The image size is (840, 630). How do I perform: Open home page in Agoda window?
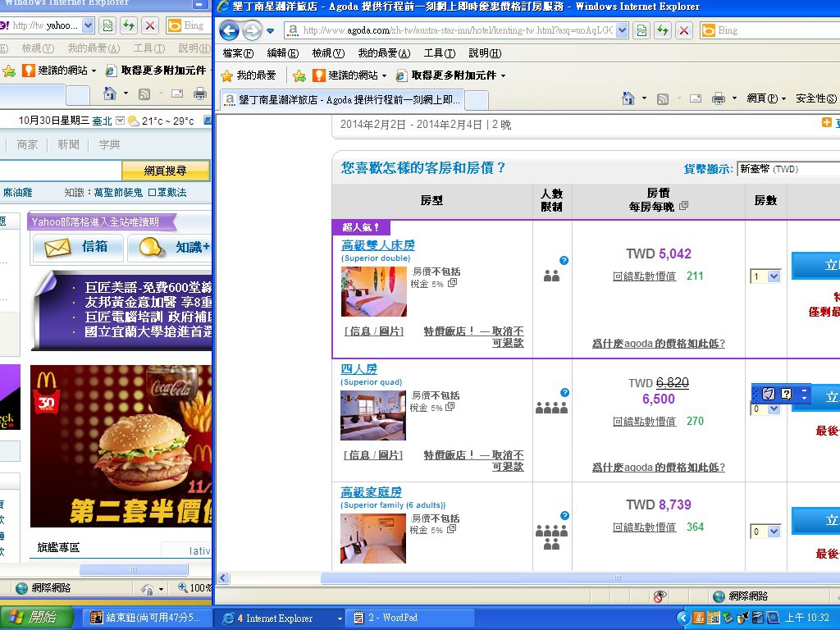click(x=628, y=98)
